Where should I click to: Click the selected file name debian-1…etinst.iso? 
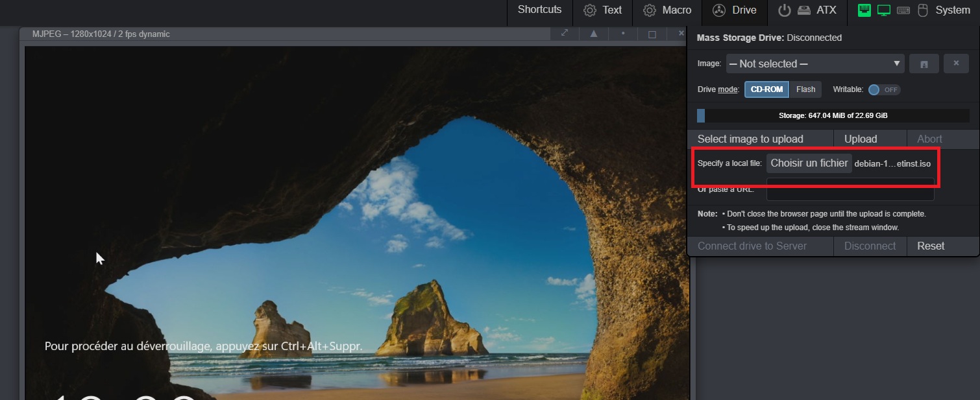892,164
